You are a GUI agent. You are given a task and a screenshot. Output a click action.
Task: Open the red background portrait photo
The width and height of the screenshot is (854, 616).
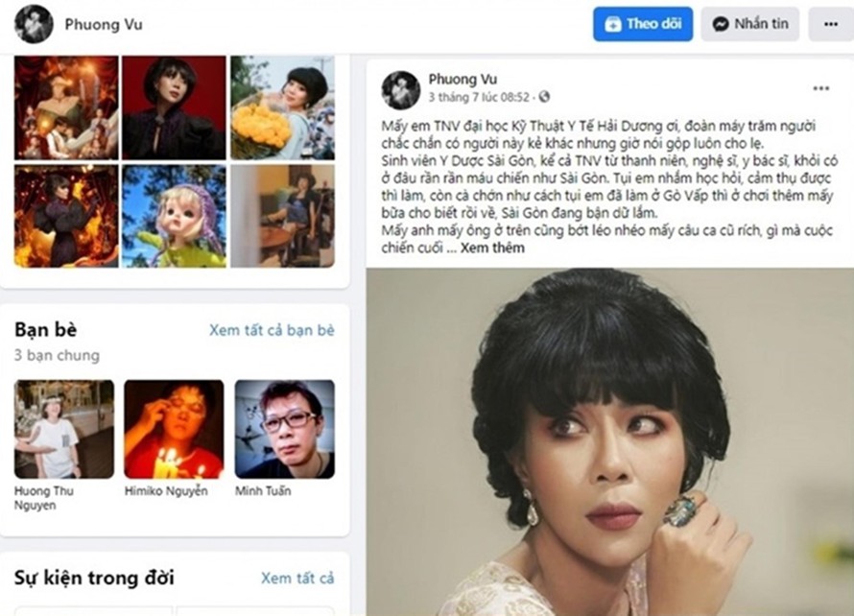coord(174,107)
